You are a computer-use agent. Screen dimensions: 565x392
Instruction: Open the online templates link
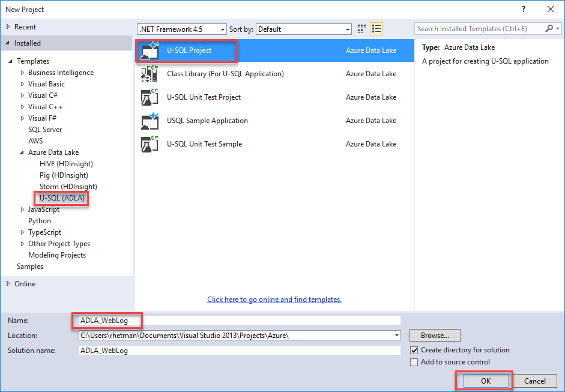pyautogui.click(x=274, y=300)
